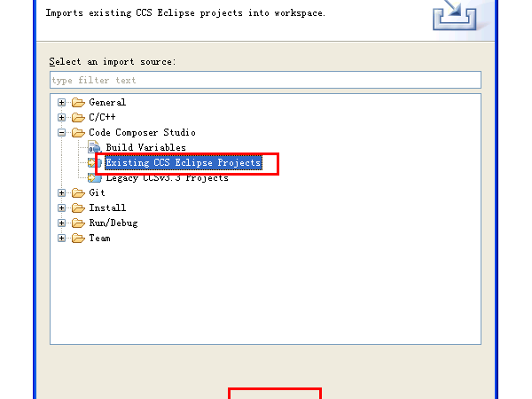Expand the Run/Debug category
Image resolution: width=532 pixels, height=399 pixels.
pos(62,223)
